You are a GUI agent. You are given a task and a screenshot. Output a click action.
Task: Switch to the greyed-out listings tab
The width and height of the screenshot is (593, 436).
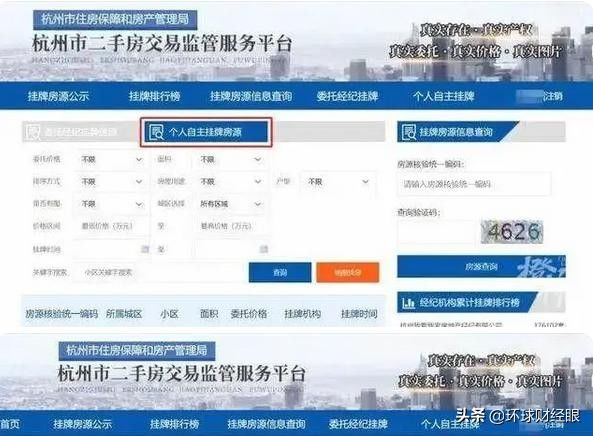click(x=81, y=132)
